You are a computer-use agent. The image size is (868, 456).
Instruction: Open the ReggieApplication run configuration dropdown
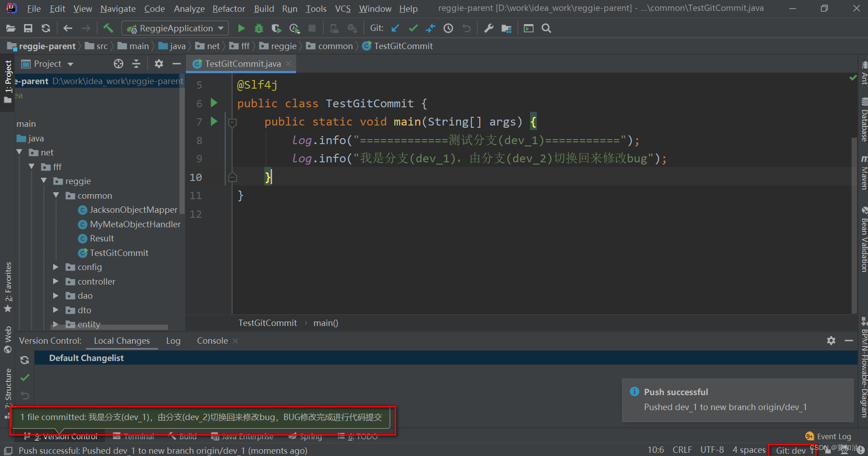[x=175, y=28]
